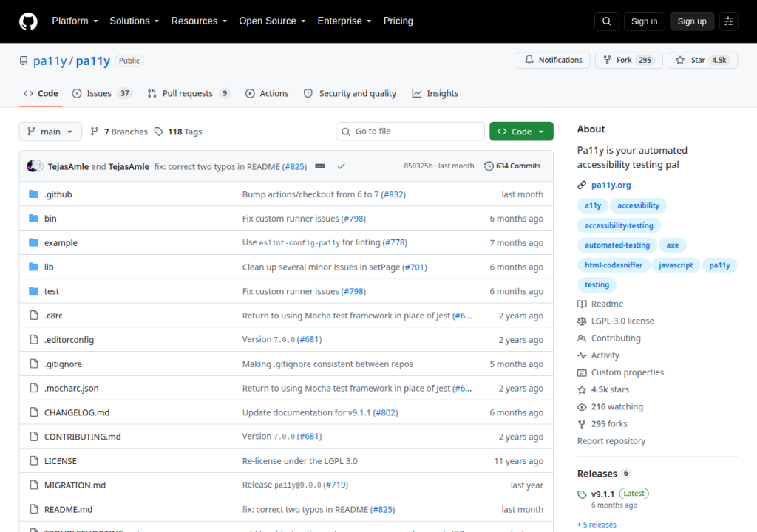Viewport: 757px width, 532px height.
Task: Select the accessibility-testing topic tag
Action: coord(619,225)
